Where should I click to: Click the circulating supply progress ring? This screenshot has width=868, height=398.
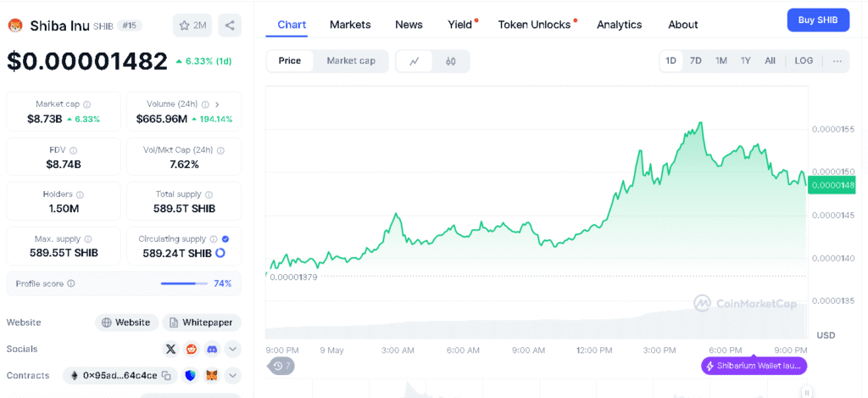(x=220, y=253)
